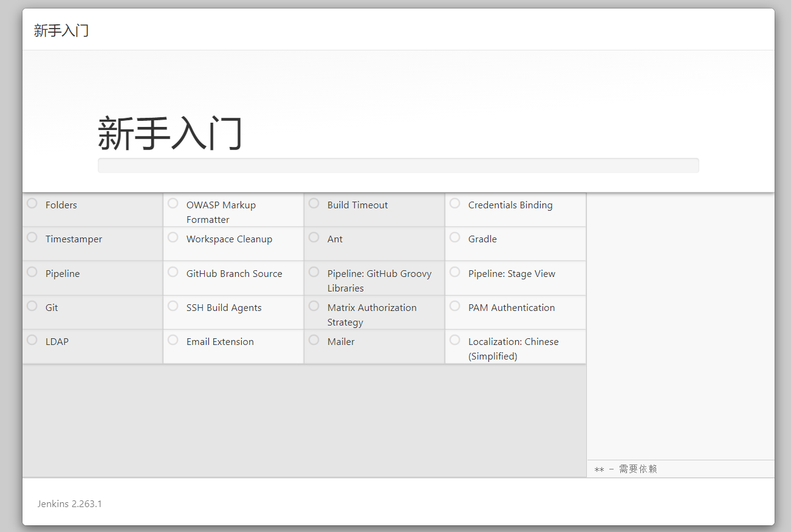Screen dimensions: 791x532
Task: Select the Build Timeout plugin name
Action: coord(357,205)
